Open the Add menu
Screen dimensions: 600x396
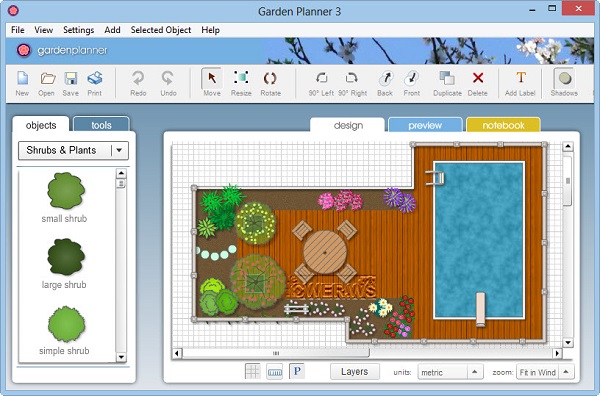(x=112, y=30)
